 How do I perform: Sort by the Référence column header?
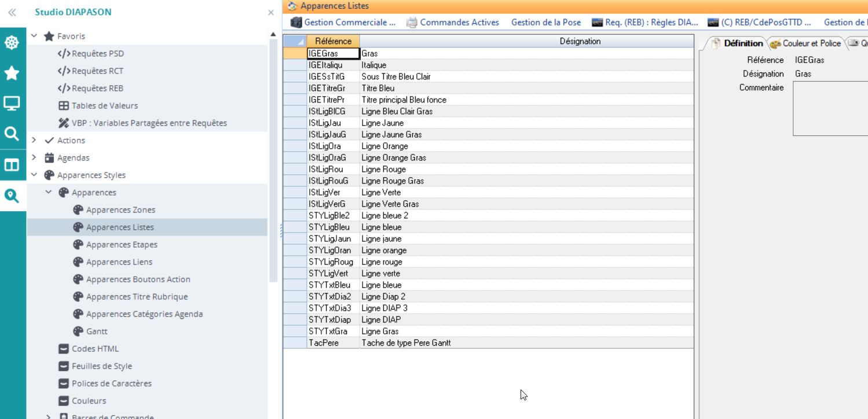click(x=333, y=41)
